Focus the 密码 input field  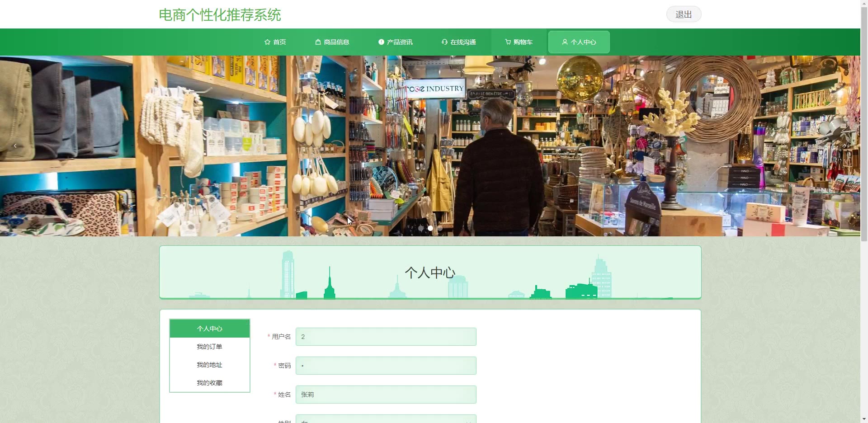point(386,366)
